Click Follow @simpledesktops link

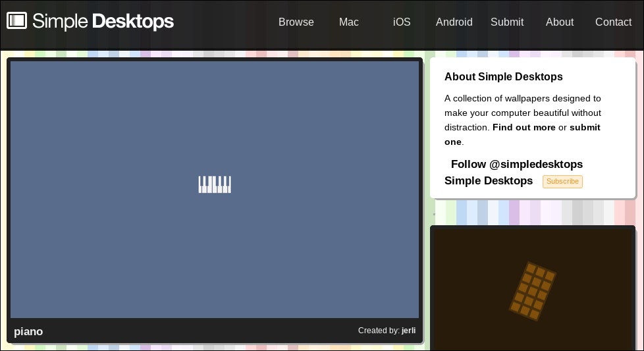517,164
